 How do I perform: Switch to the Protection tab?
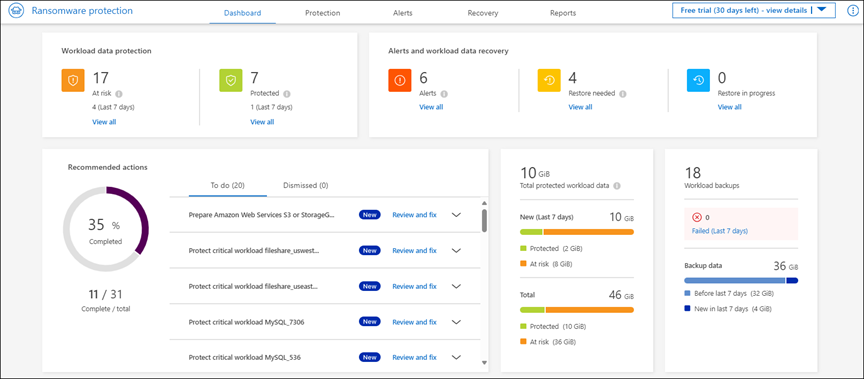click(x=323, y=13)
